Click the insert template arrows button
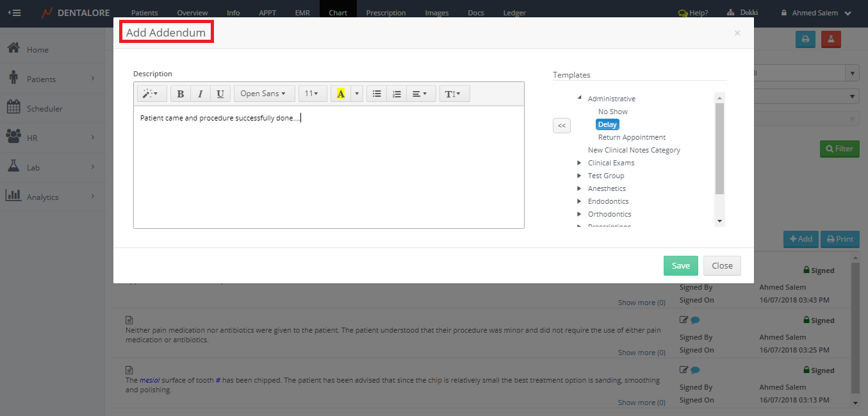This screenshot has width=868, height=416. click(561, 126)
